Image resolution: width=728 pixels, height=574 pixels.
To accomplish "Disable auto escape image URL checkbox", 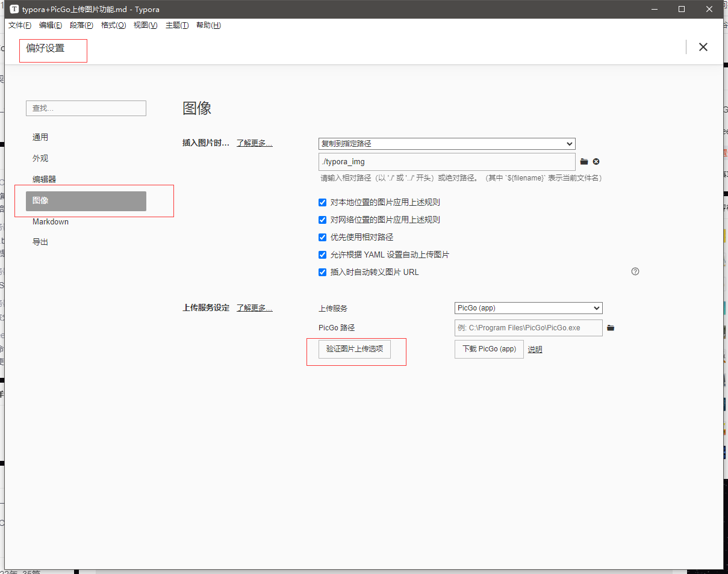I will tap(322, 272).
